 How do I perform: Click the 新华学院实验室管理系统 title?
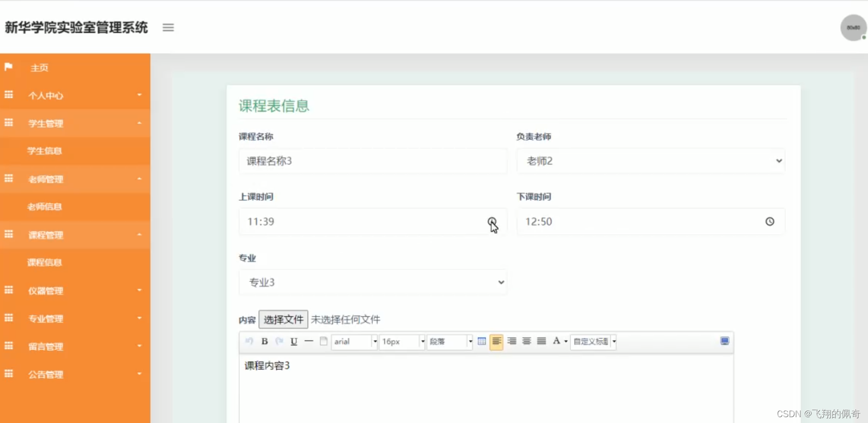[76, 27]
